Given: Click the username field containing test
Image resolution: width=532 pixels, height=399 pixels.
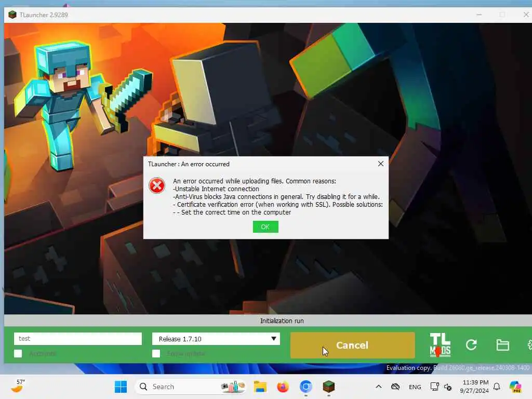Looking at the screenshot, I should [x=78, y=339].
